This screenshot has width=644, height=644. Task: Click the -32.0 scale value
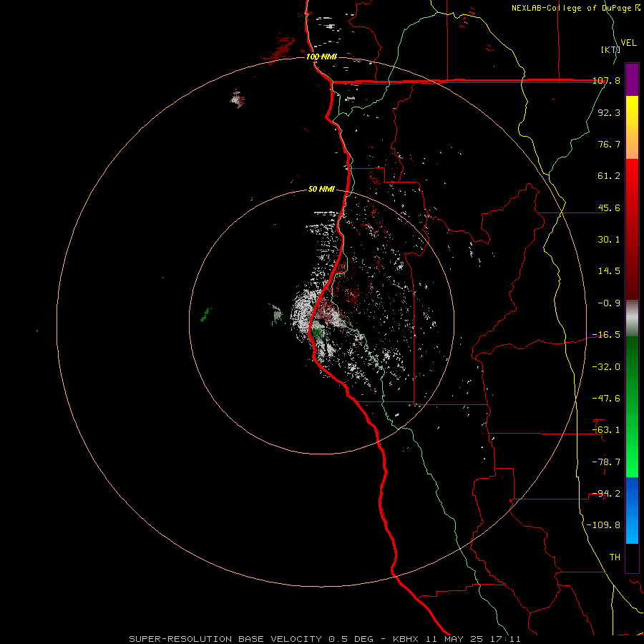pos(606,367)
